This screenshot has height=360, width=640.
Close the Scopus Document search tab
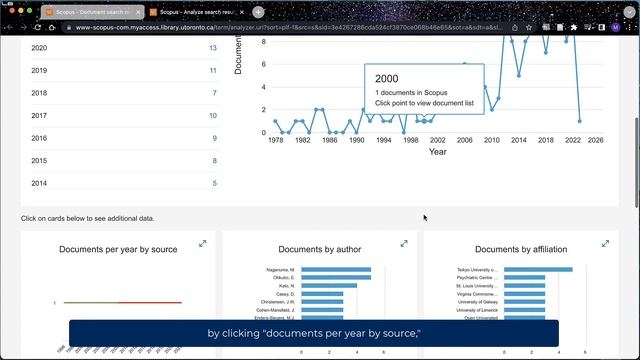138,12
